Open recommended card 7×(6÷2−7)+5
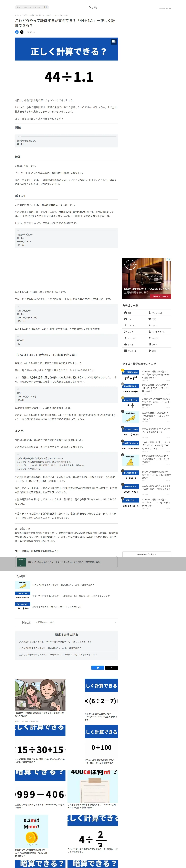Viewport: 186px width, 868px height. click(x=101, y=700)
